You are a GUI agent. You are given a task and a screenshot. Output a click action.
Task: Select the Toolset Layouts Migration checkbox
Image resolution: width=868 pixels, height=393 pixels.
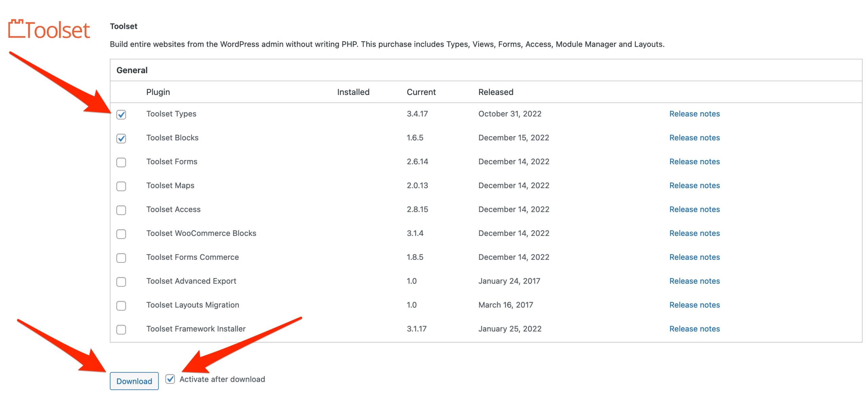[x=121, y=306]
